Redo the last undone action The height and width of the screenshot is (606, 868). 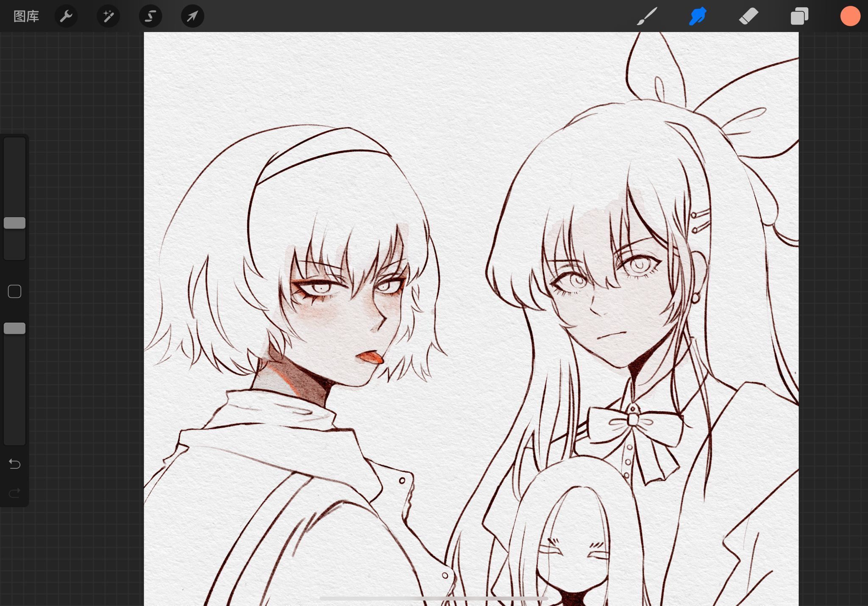[x=14, y=493]
